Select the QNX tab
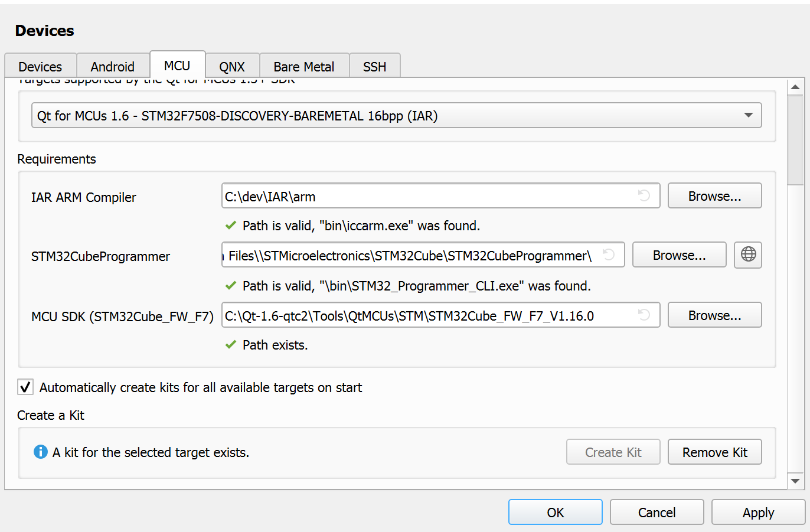Viewport: 810px width, 532px height. 231,67
